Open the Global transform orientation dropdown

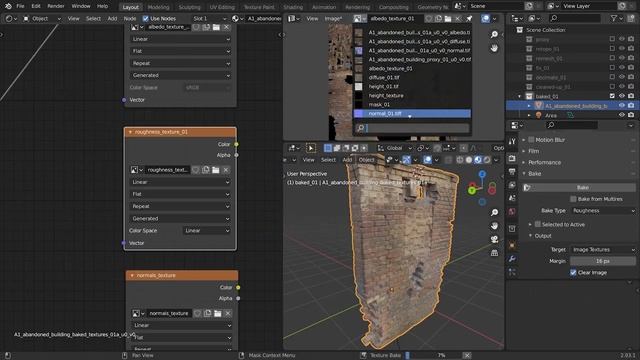395,148
